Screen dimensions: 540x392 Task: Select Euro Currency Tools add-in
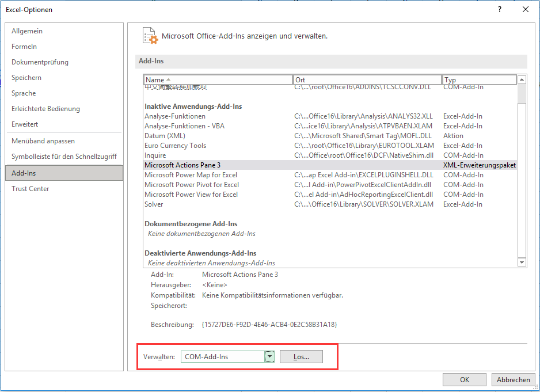[330, 146]
